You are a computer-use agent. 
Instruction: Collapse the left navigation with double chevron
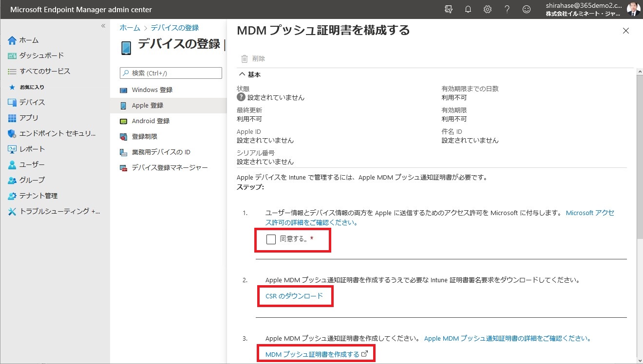pos(103,26)
